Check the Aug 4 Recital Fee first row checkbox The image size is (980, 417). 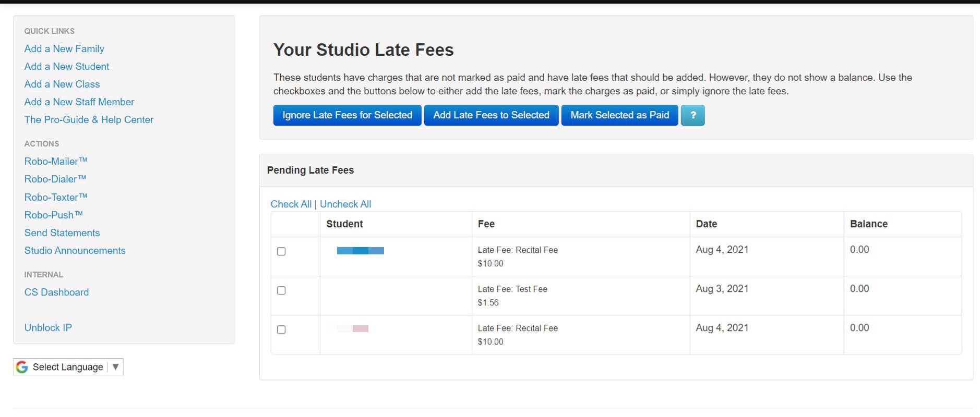click(281, 251)
